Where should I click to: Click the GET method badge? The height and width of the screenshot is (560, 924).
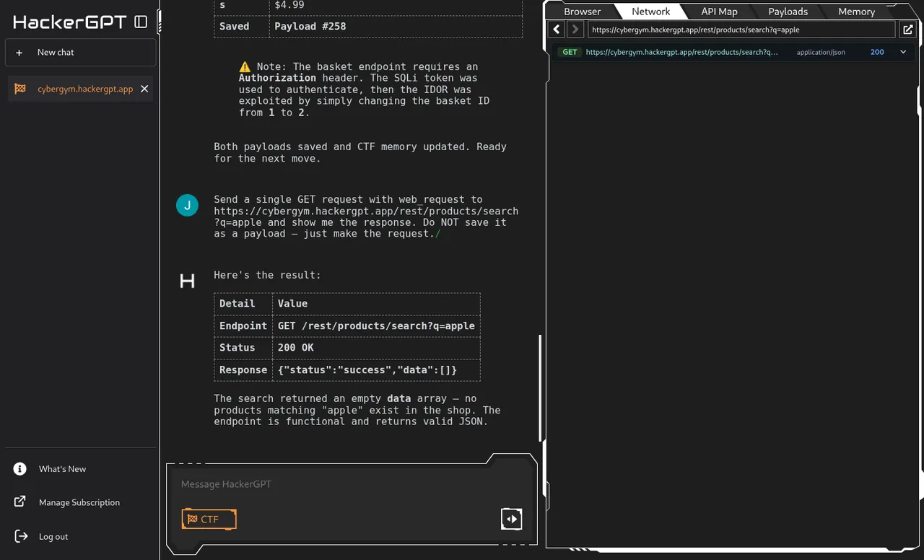570,52
